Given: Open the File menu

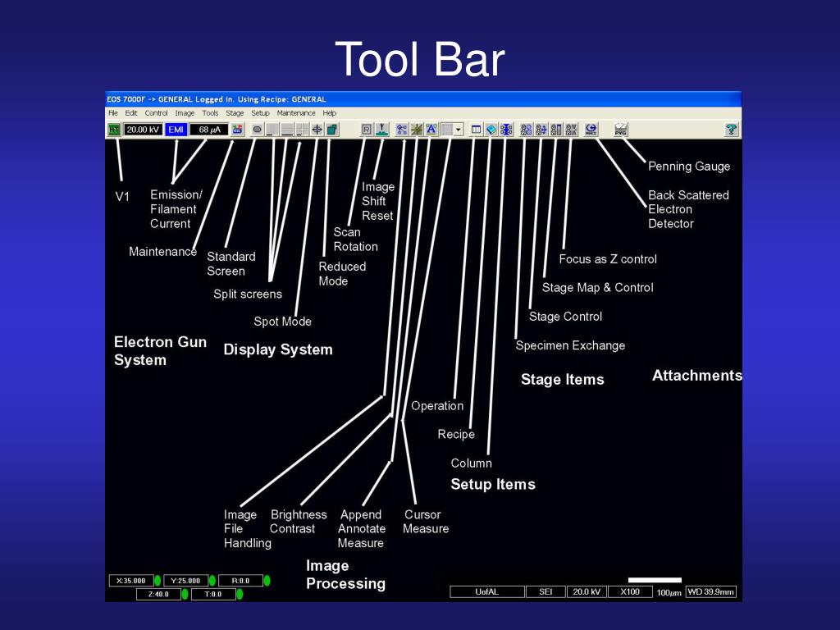Looking at the screenshot, I should (113, 113).
